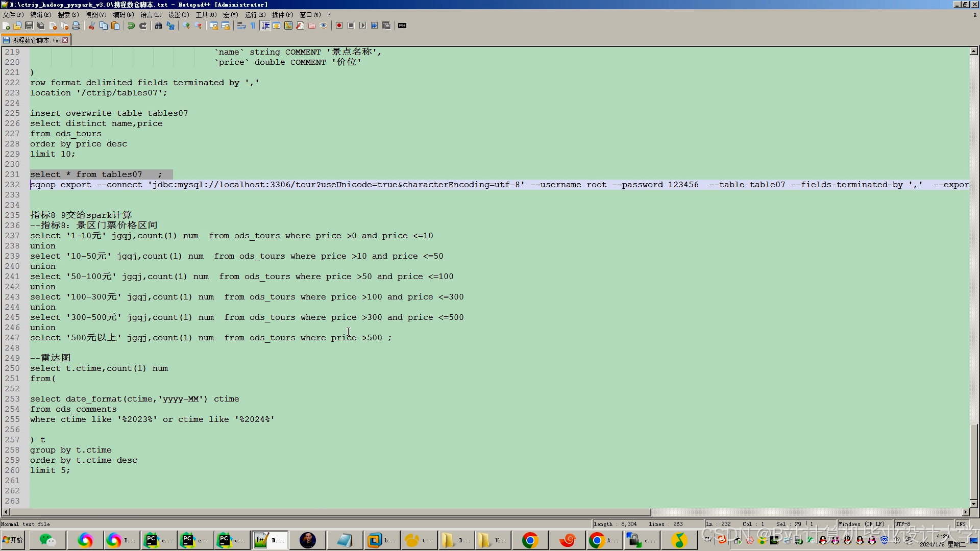Close the 携程数仓脚本.txt tab with red X

point(65,40)
